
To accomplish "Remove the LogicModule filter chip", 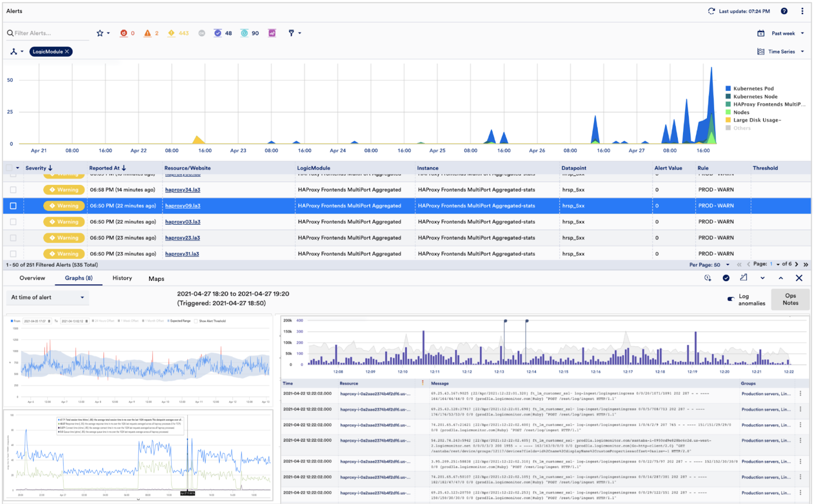I will point(67,51).
